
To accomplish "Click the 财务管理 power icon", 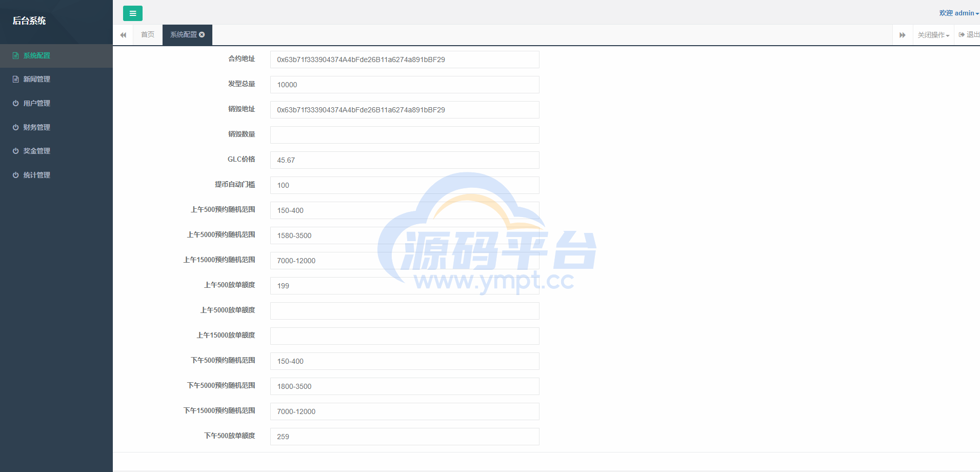I will (x=15, y=127).
